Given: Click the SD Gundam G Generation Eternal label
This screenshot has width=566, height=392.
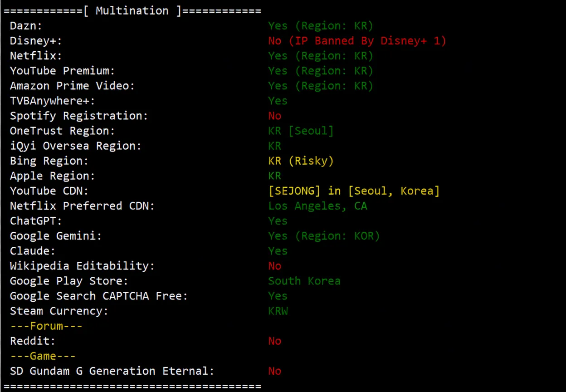Looking at the screenshot, I should coord(112,371).
